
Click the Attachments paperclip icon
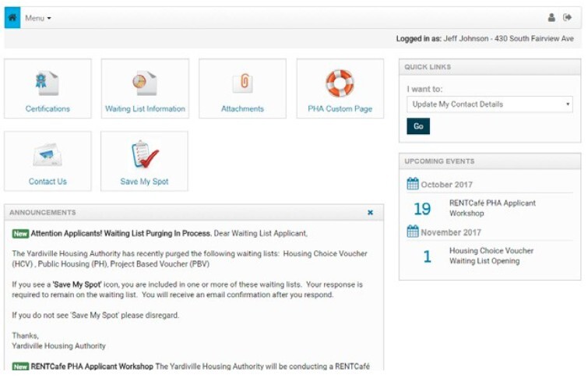pos(242,83)
